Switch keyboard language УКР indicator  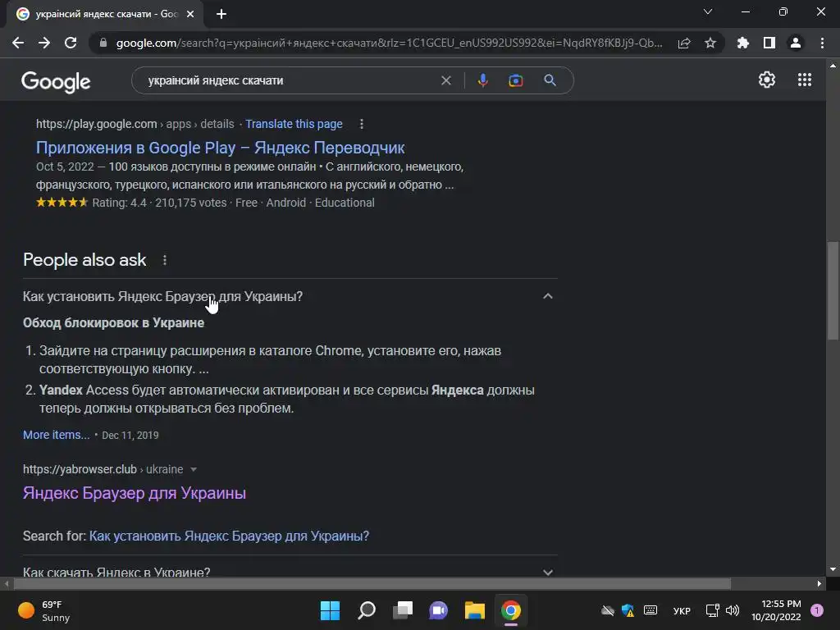coord(682,610)
